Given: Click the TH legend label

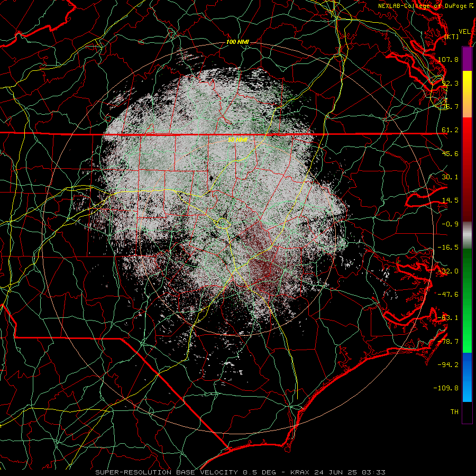Looking at the screenshot, I should click(454, 412).
